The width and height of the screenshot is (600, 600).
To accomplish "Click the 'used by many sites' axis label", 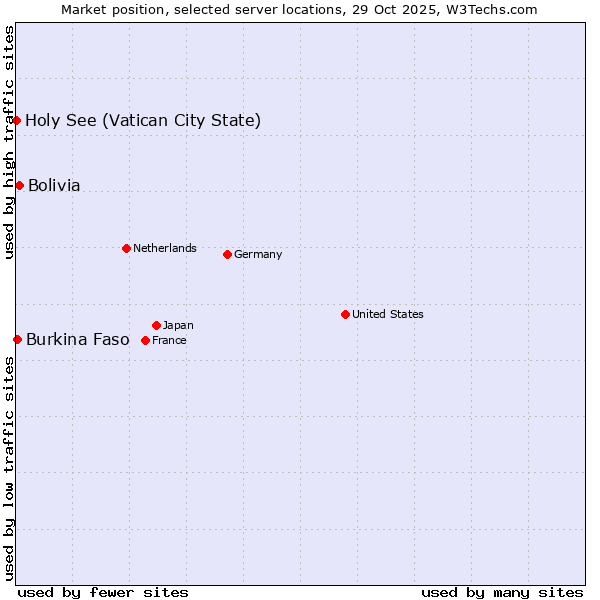I will [x=502, y=592].
